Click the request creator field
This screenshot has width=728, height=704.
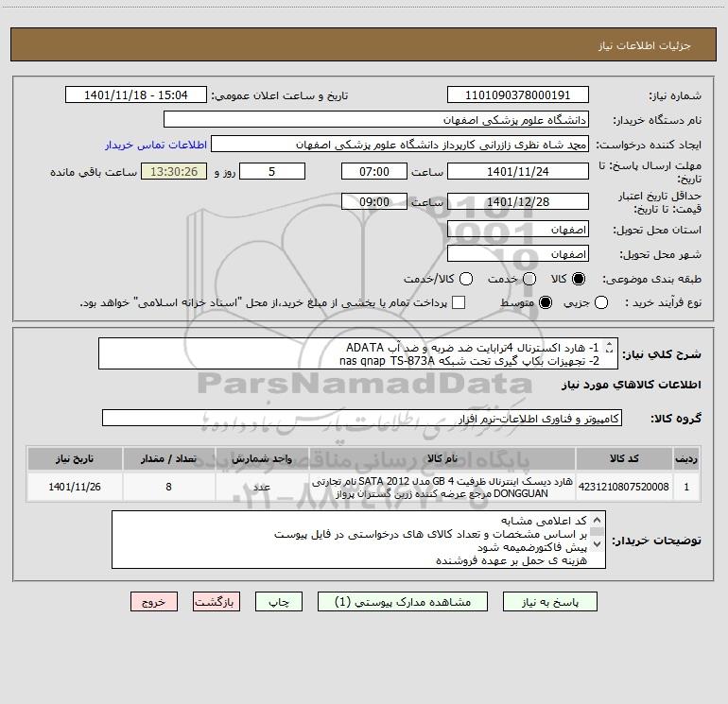click(x=400, y=145)
